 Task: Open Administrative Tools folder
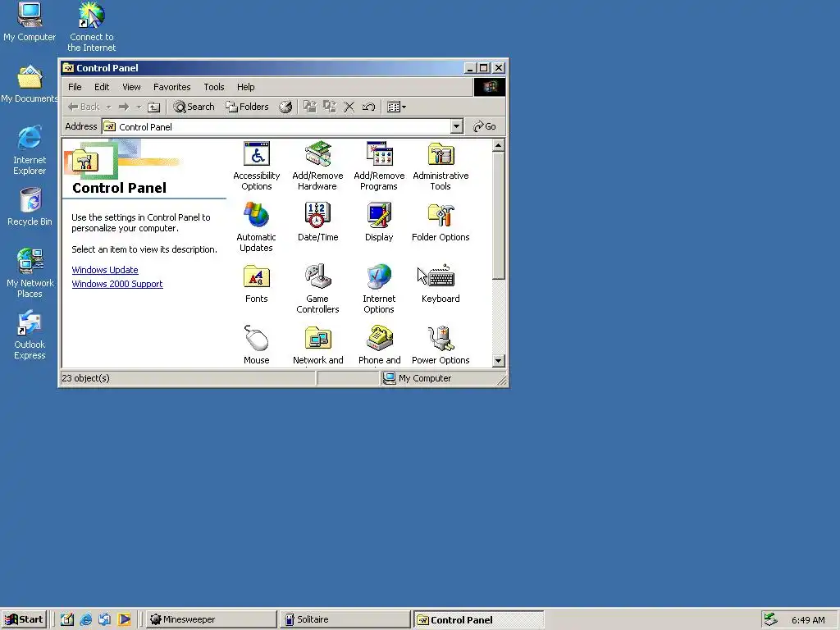pos(441,166)
